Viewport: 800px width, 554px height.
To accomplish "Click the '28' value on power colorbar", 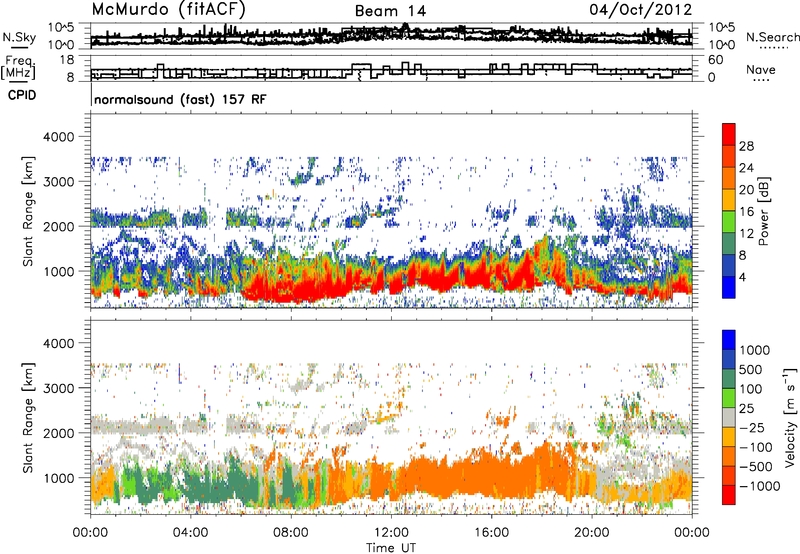I will 746,146.
